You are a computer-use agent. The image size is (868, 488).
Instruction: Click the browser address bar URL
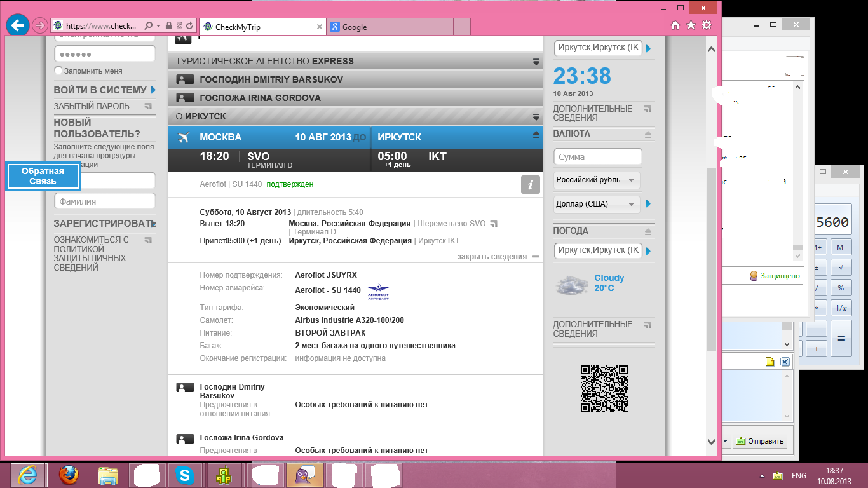[102, 26]
